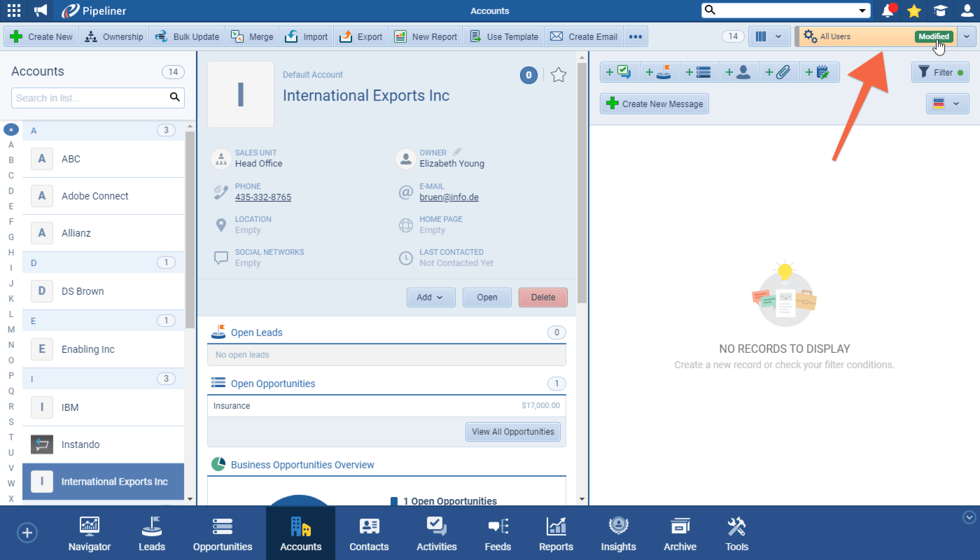Open the graduation cap learning icon

pos(940,10)
